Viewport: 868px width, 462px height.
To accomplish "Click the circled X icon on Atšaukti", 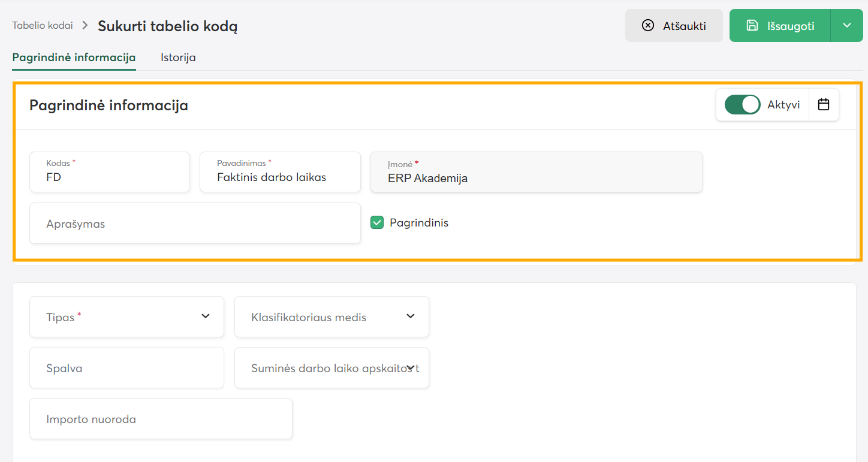I will point(647,25).
